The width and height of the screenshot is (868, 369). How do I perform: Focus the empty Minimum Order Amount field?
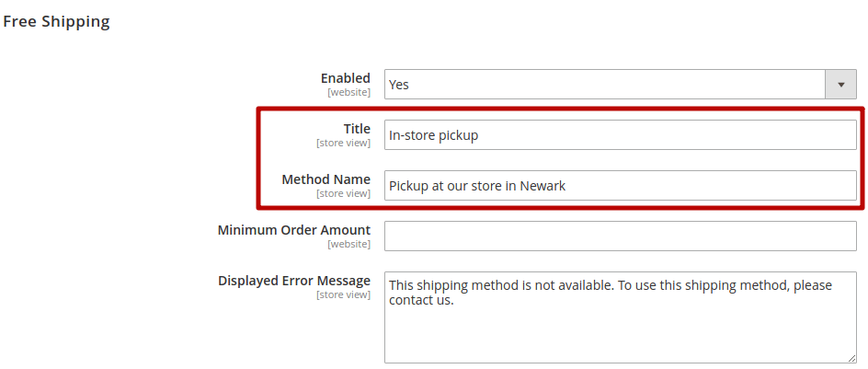tap(620, 236)
